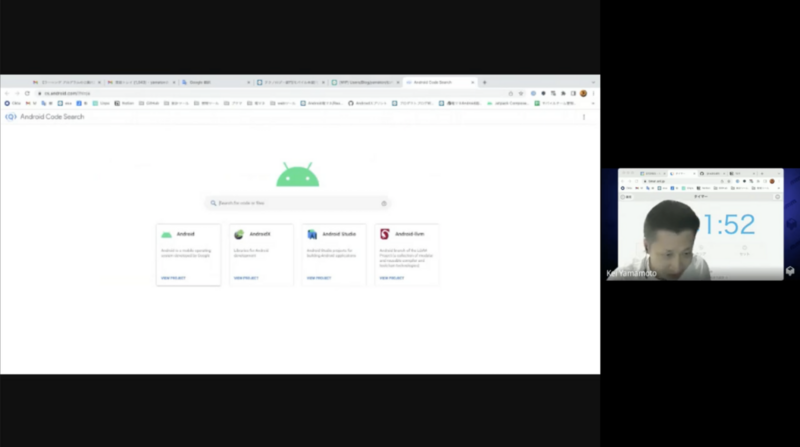This screenshot has width=800, height=447.
Task: Open the search help icon in the search box
Action: click(x=384, y=203)
